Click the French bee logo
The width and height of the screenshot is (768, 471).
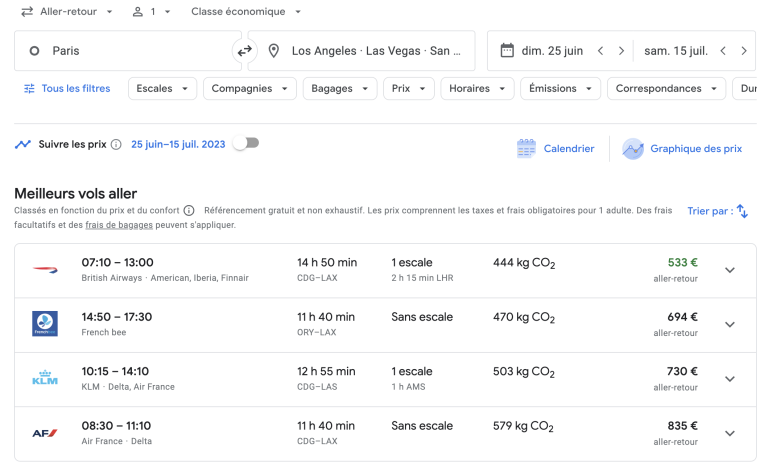point(45,324)
